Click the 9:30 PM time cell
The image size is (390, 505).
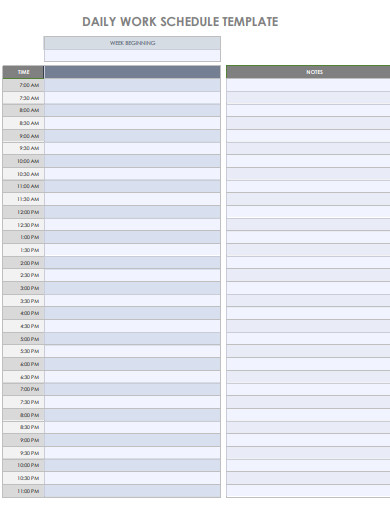point(23,453)
